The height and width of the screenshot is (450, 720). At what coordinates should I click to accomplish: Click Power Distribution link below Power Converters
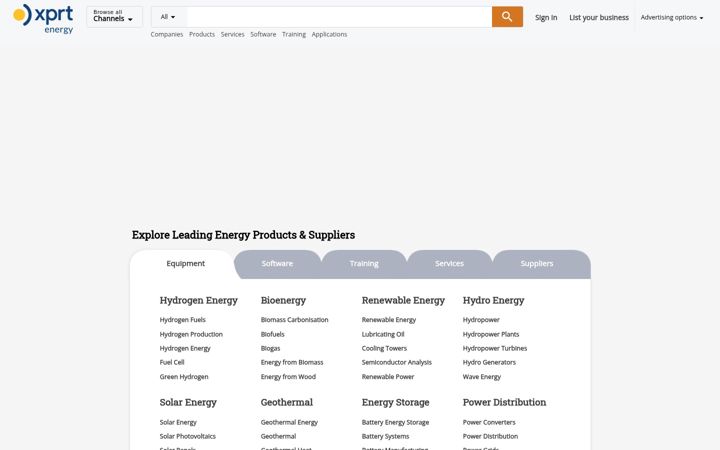point(490,436)
